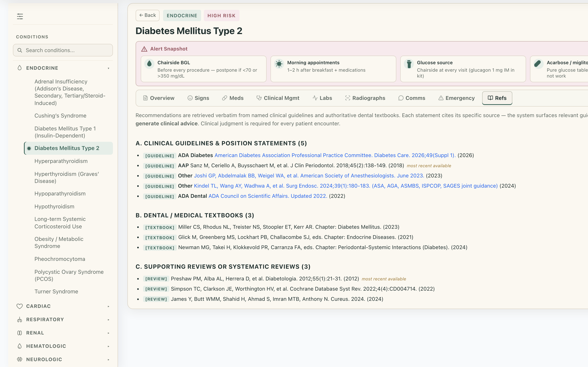This screenshot has width=588, height=367.
Task: Switch to the Labs tab
Action: (322, 98)
